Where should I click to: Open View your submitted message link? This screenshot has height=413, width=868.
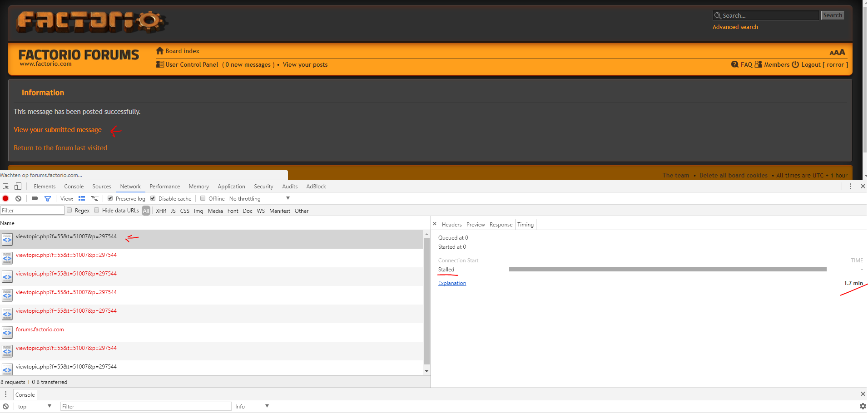[58, 130]
